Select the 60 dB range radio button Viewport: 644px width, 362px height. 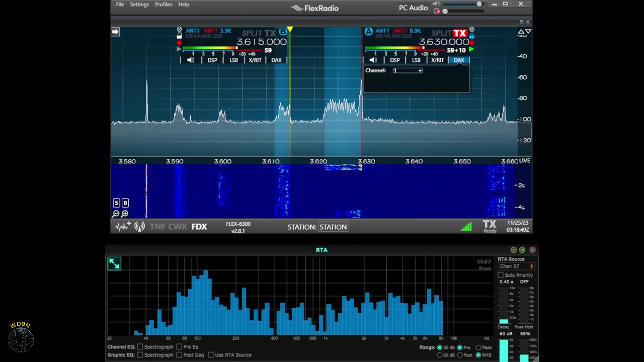440,355
